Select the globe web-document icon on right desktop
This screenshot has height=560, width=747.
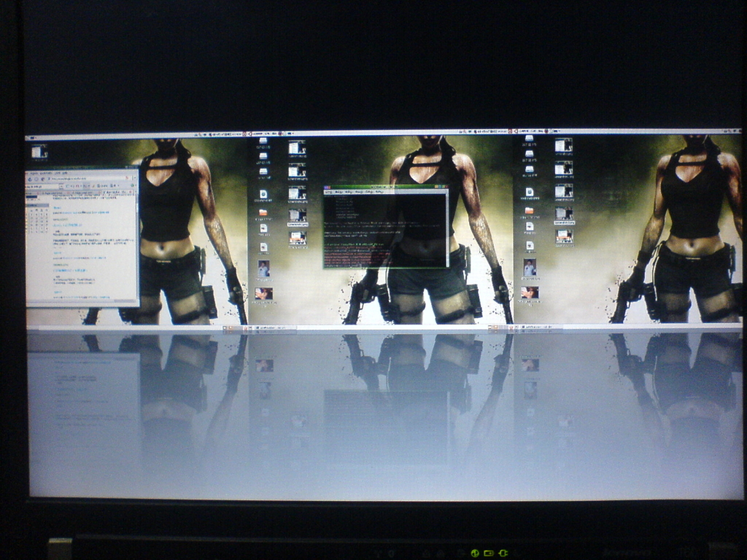(x=529, y=192)
